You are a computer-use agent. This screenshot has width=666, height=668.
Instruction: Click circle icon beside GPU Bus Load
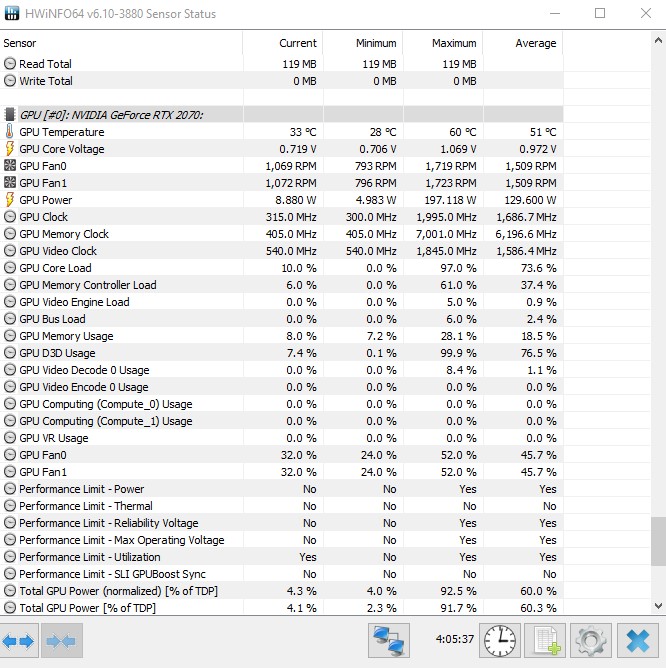pyautogui.click(x=10, y=319)
